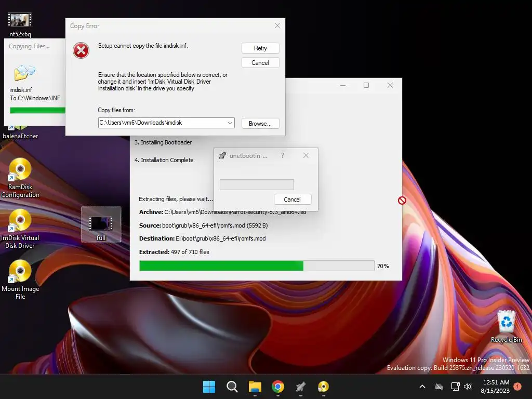Switch to ImDisk installer in taskbar

point(323,387)
